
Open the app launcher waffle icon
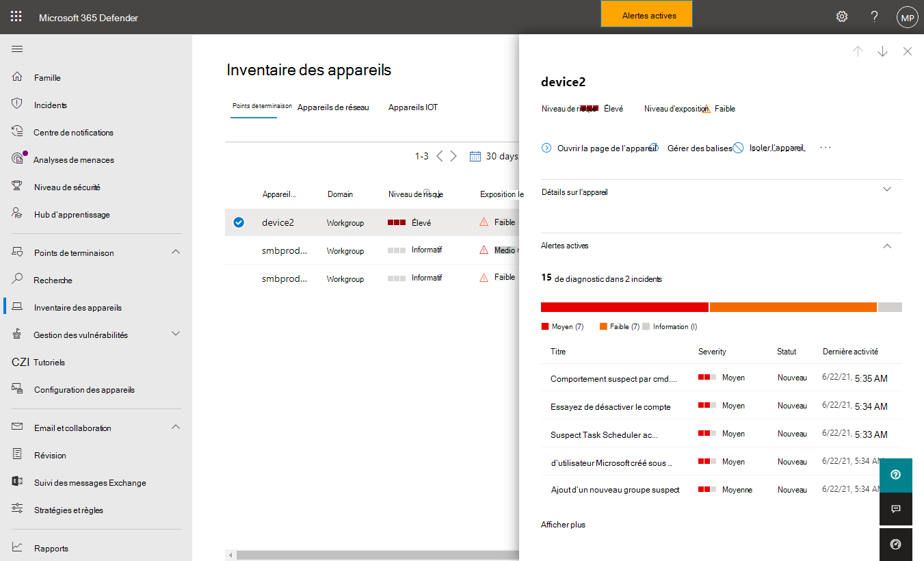16,17
